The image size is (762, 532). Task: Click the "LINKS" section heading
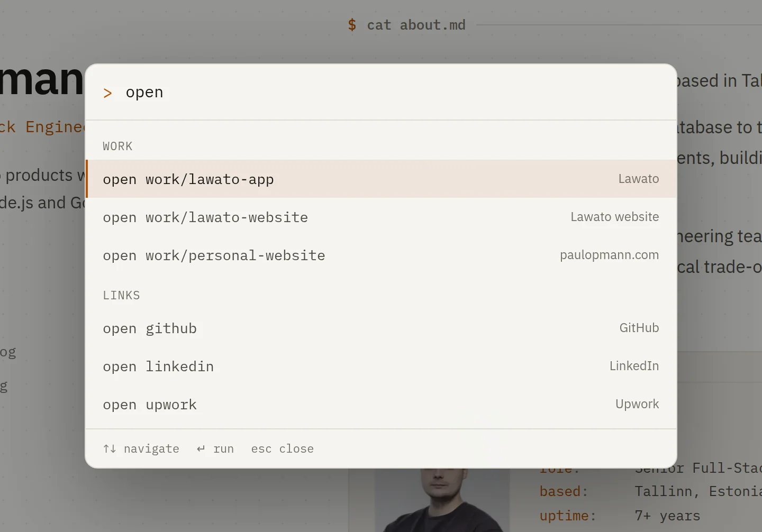pos(121,295)
